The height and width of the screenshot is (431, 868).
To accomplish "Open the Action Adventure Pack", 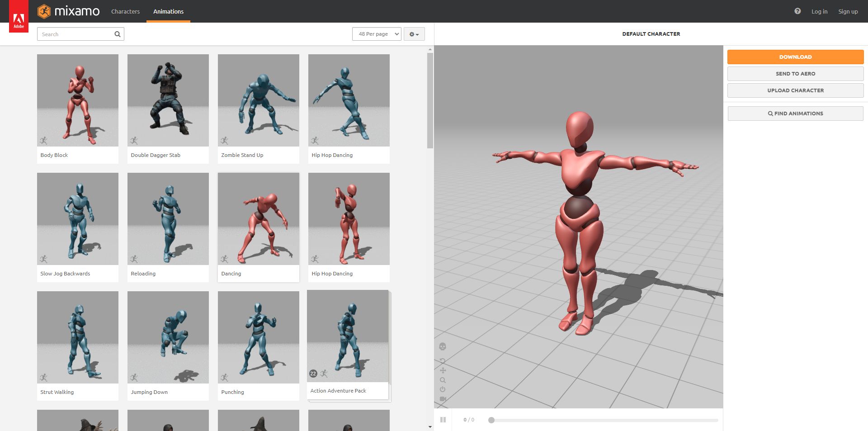I will [347, 337].
